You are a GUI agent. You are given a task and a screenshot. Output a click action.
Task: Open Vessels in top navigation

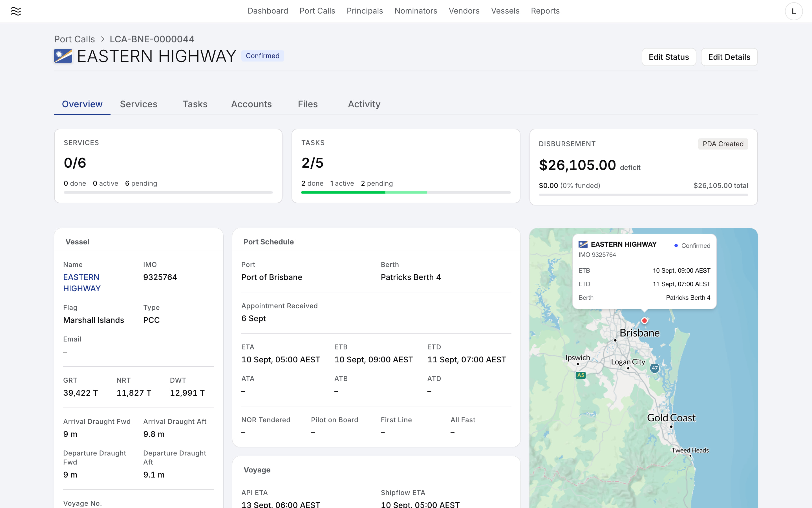coord(505,11)
